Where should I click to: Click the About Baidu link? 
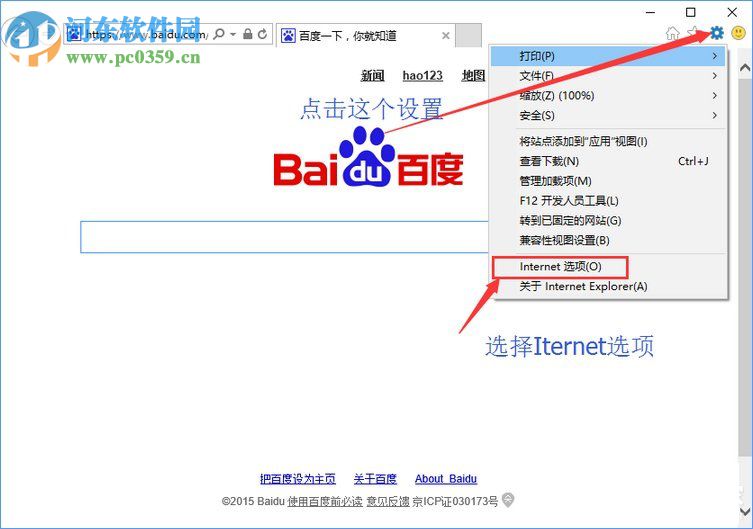pos(446,479)
